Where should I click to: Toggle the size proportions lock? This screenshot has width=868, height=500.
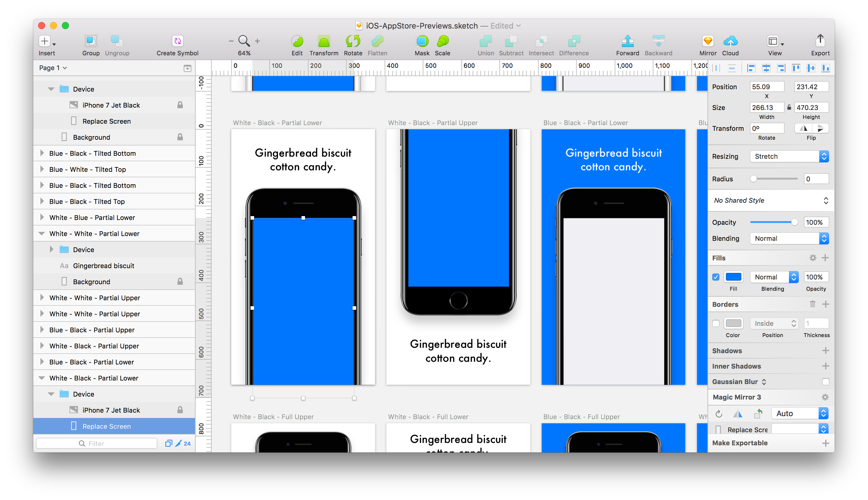[x=789, y=107]
